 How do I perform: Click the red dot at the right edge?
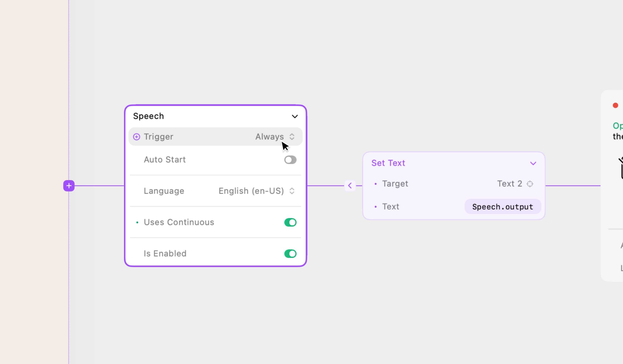click(x=615, y=105)
